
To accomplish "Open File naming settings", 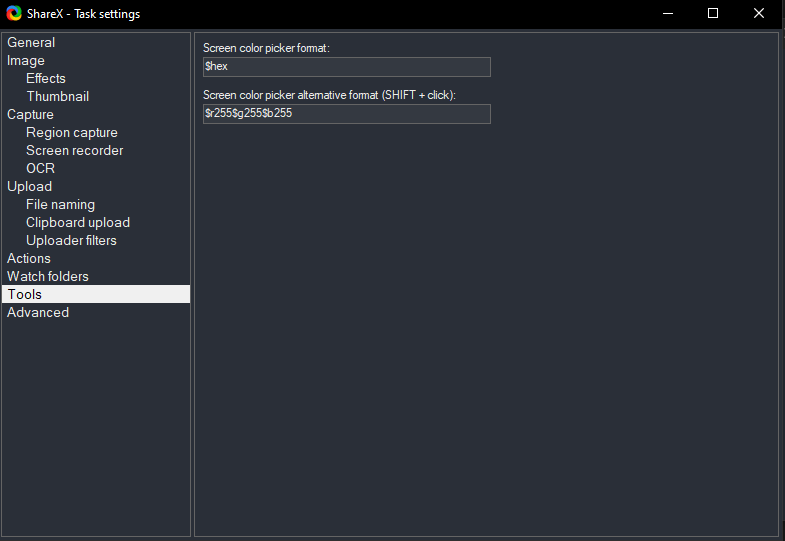I will (x=61, y=205).
